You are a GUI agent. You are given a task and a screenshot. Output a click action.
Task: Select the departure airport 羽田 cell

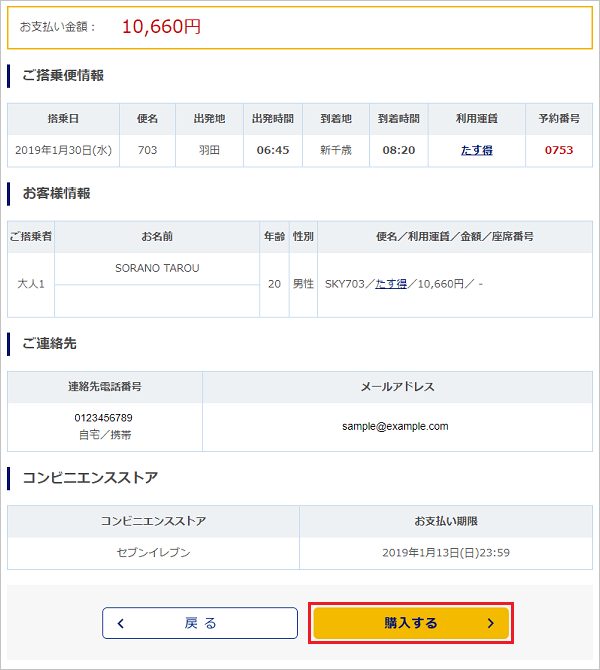point(209,150)
